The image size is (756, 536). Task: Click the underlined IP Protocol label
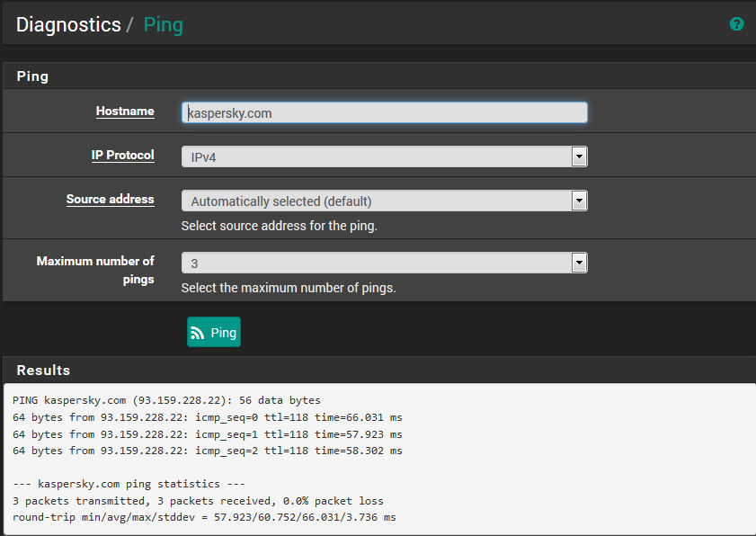[x=122, y=155]
